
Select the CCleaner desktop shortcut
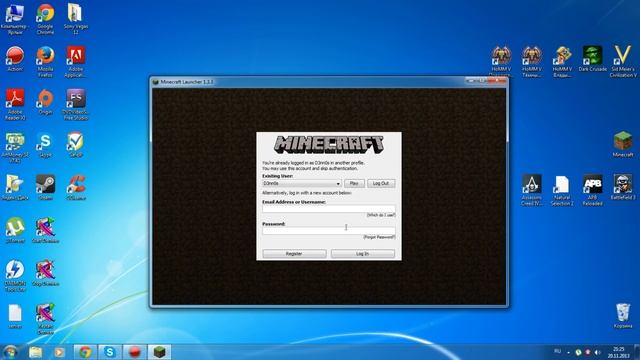[x=76, y=188]
